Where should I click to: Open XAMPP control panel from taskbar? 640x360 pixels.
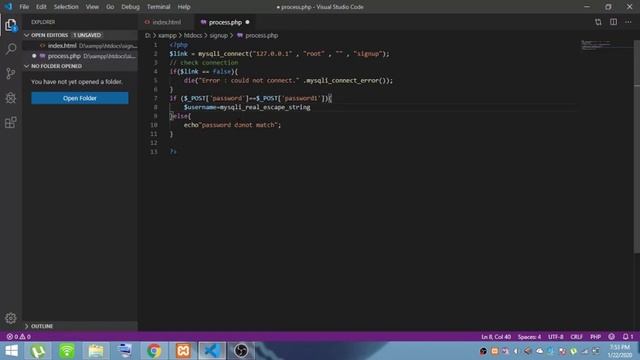coord(183,351)
